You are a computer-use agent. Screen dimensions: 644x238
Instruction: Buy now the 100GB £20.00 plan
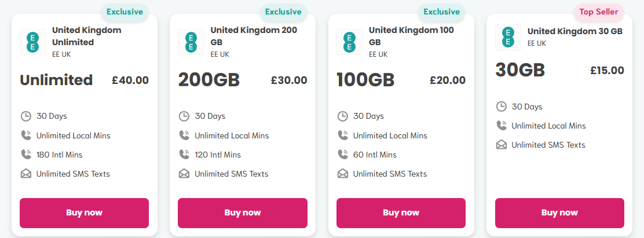tap(401, 213)
